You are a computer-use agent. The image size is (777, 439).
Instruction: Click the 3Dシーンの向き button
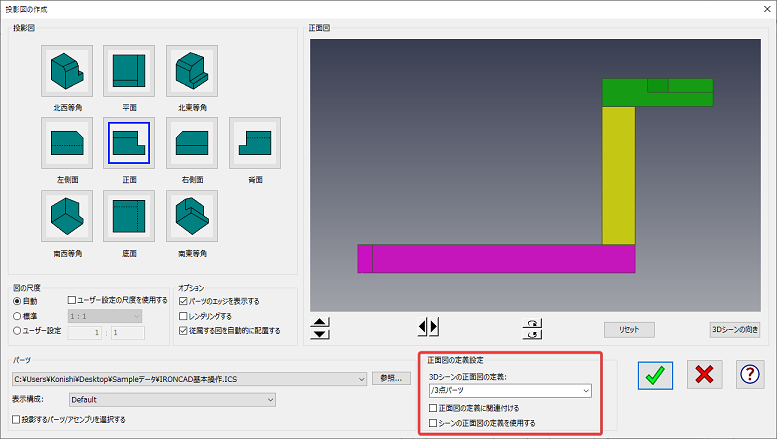pos(735,329)
